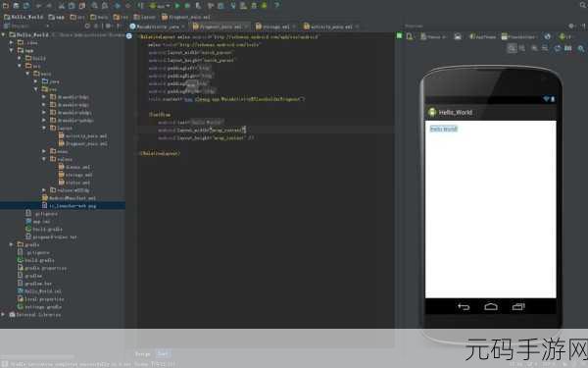Image resolution: width=588 pixels, height=368 pixels.
Task: Click the Synchronize toolbar icon
Action: coord(27,5)
